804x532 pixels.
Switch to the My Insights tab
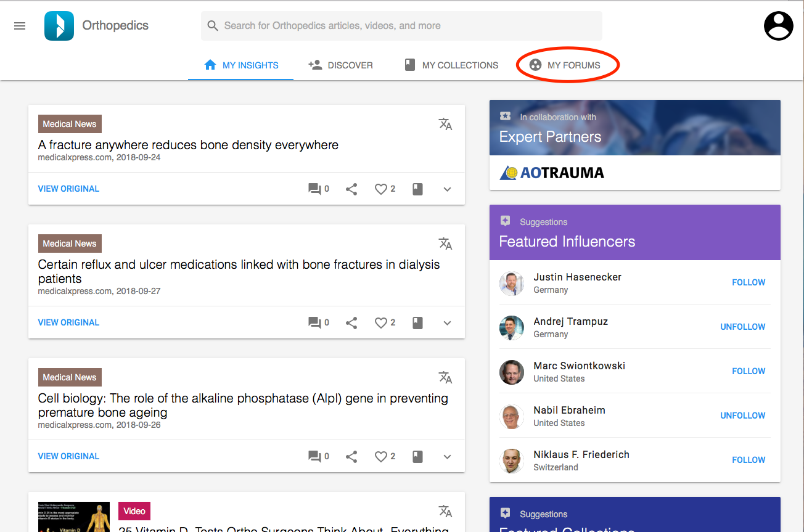point(241,65)
